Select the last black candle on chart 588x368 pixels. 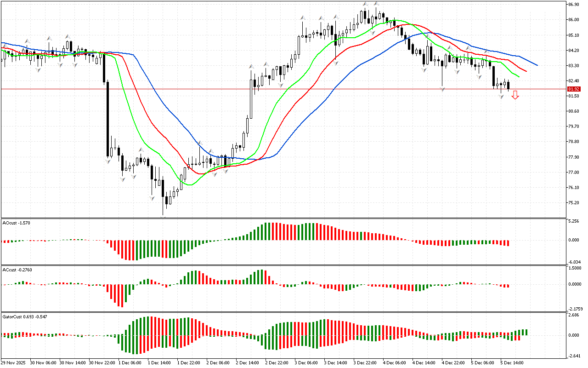[x=509, y=85]
